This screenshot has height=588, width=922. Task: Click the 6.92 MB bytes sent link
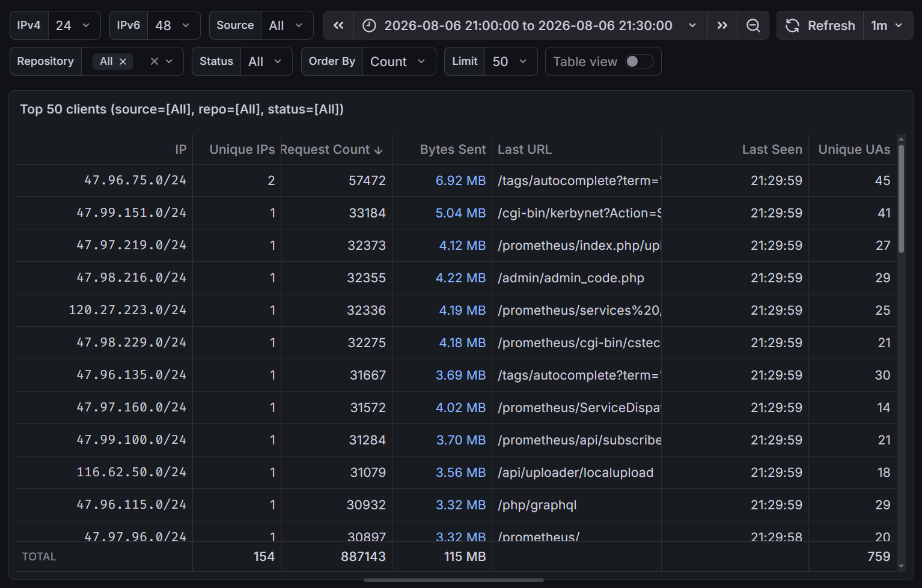click(x=460, y=180)
